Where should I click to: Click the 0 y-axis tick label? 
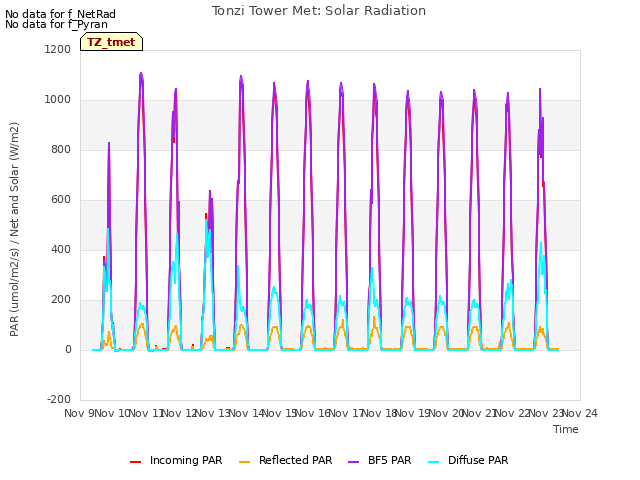[68, 349]
